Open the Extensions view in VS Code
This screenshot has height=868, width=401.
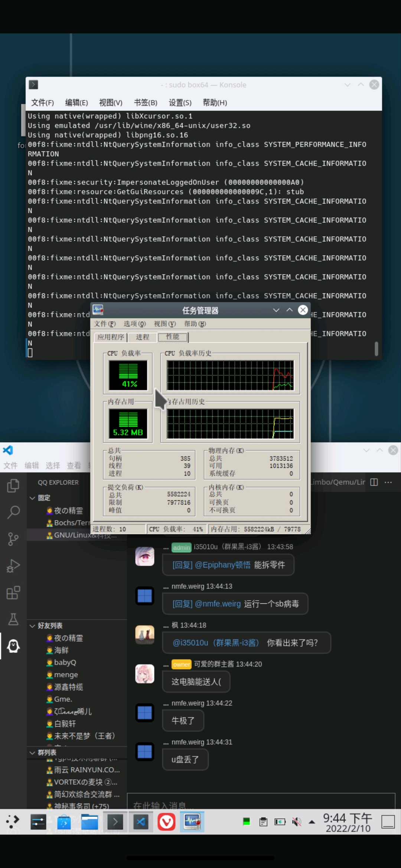click(13, 592)
